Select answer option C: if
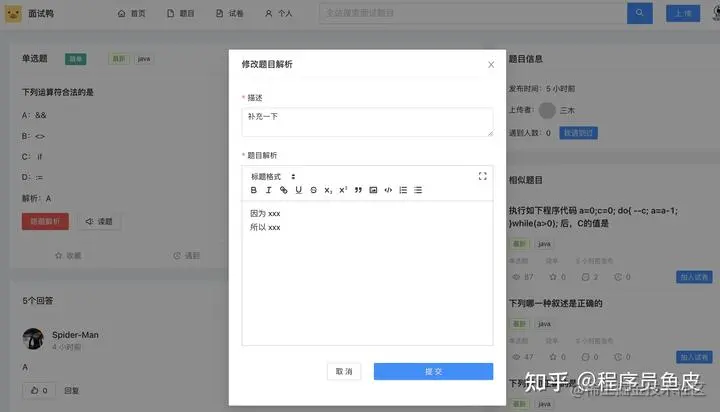The image size is (720, 412). pos(32,157)
